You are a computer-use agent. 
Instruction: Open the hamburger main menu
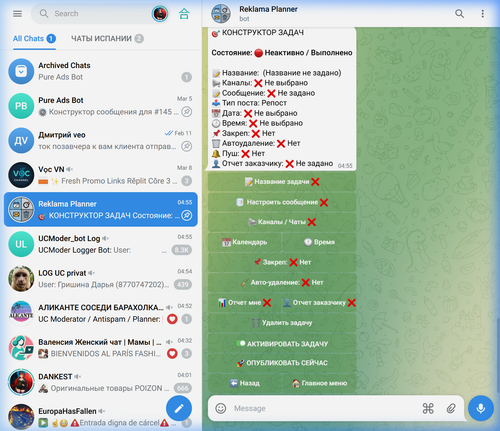point(17,14)
